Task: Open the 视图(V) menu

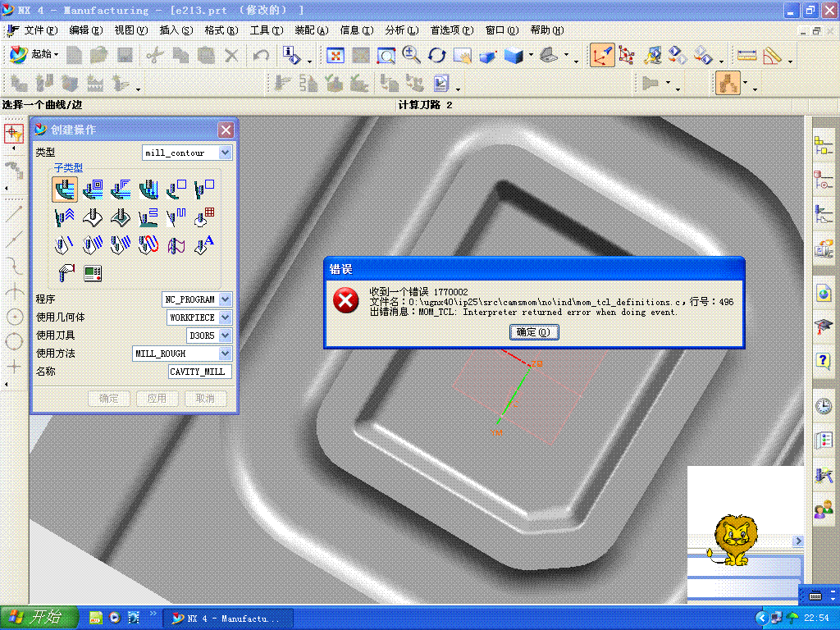Action: click(130, 30)
